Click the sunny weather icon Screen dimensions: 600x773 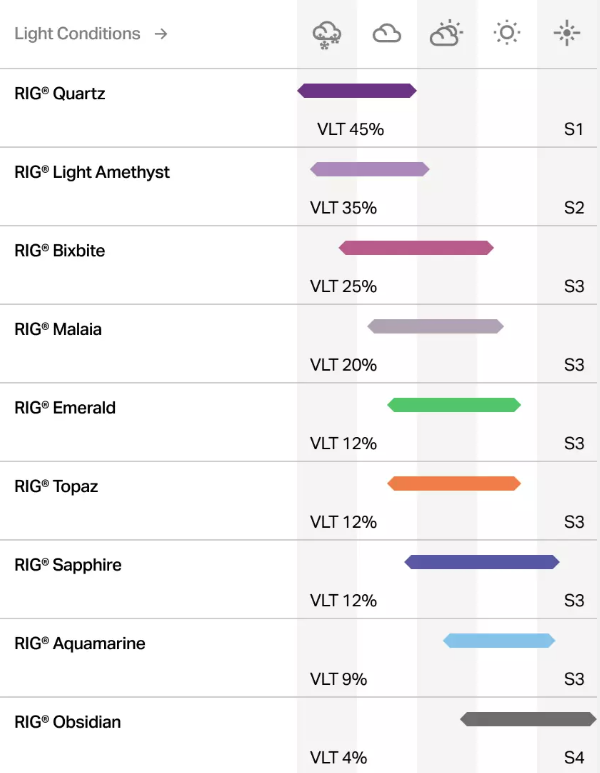click(507, 34)
